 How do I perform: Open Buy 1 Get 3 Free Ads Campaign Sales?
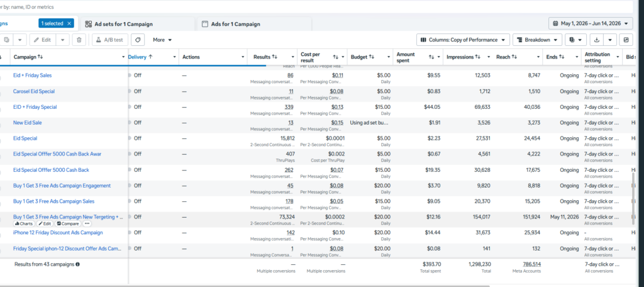[x=54, y=201]
